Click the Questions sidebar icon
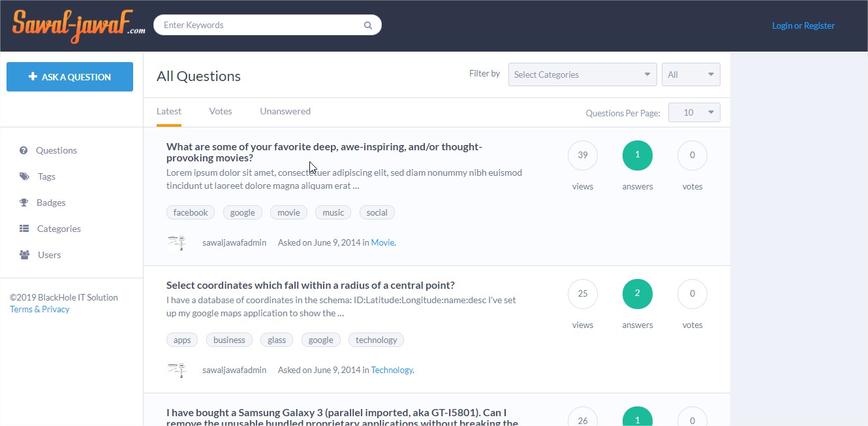This screenshot has width=868, height=426. 23,150
